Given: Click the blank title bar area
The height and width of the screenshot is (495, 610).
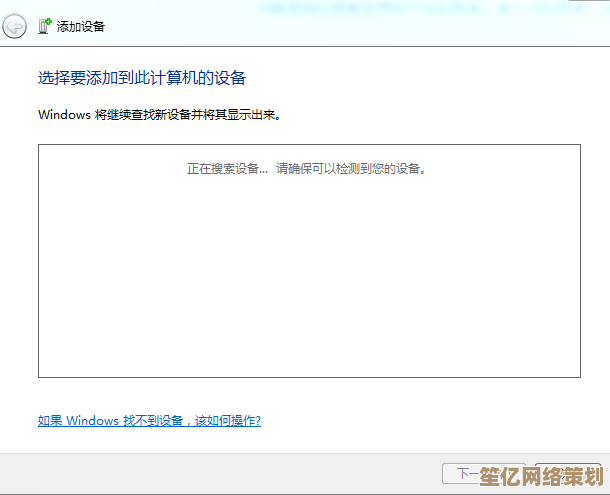Looking at the screenshot, I should 350,27.
